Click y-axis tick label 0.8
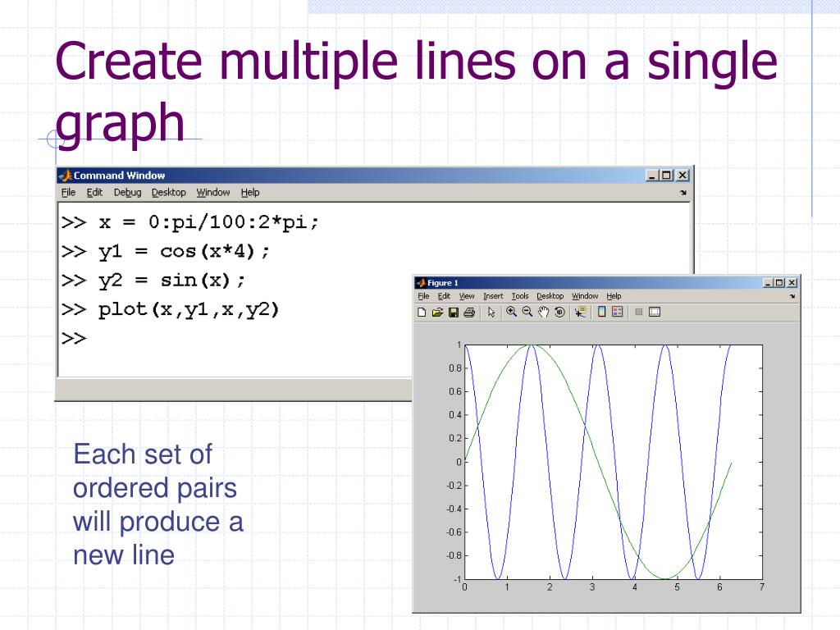This screenshot has width=840, height=630. tap(454, 368)
